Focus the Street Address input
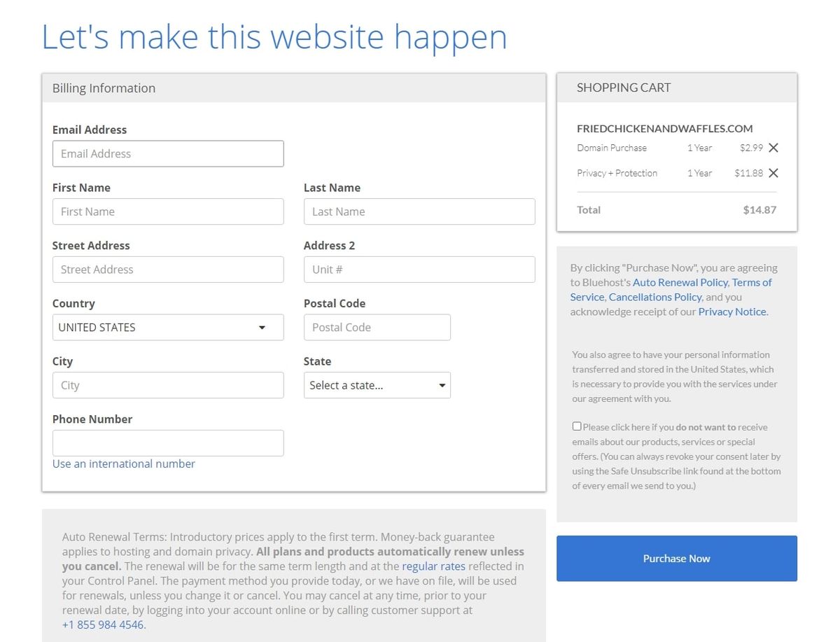Viewport: 840px width, 642px height. coord(168,270)
